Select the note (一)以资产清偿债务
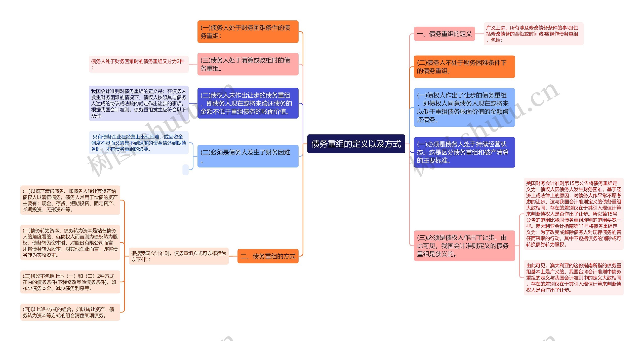The image size is (644, 341). [70, 200]
